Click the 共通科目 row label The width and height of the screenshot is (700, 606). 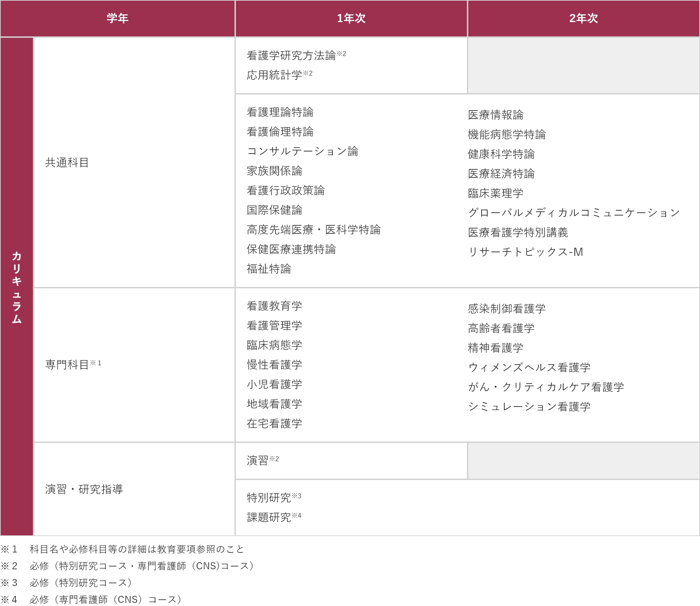[x=67, y=163]
